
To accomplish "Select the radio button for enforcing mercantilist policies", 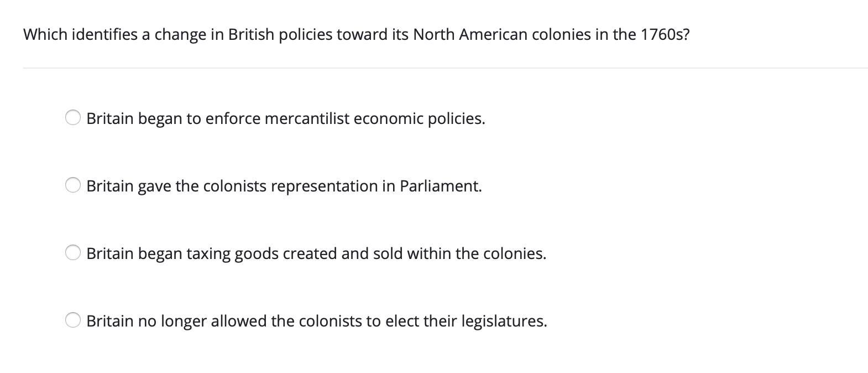I will [x=73, y=118].
